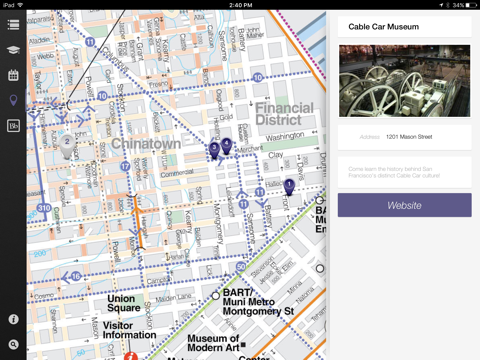Tap the Cable Car Museum title
480x360 pixels.
click(x=384, y=27)
